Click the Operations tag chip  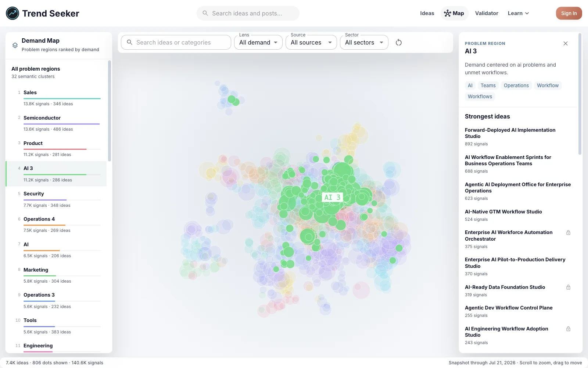pyautogui.click(x=516, y=85)
